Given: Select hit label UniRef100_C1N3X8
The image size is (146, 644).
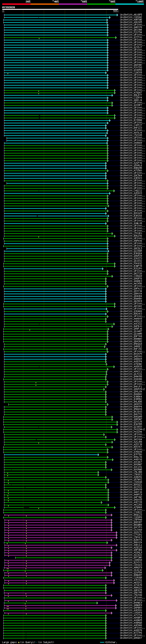Looking at the screenshot, I should (131, 72).
